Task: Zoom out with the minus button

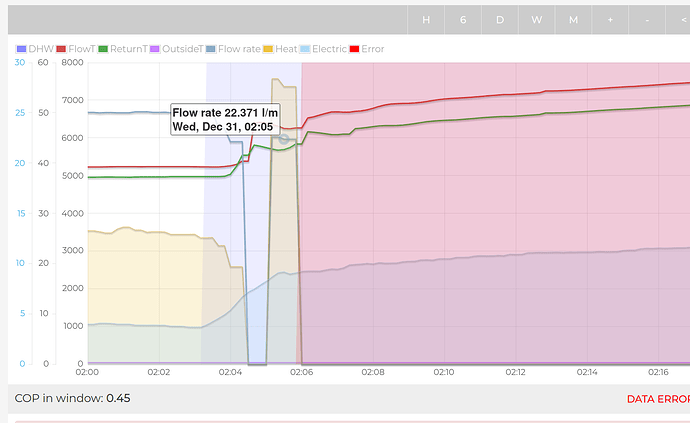Action: [x=647, y=20]
